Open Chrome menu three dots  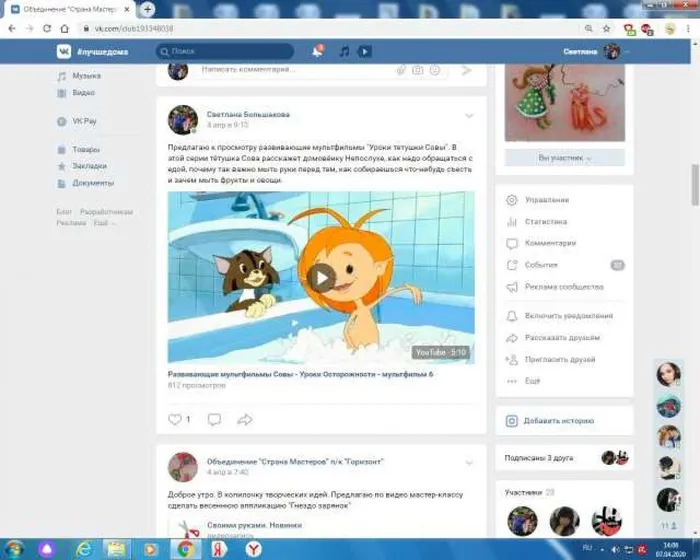688,29
